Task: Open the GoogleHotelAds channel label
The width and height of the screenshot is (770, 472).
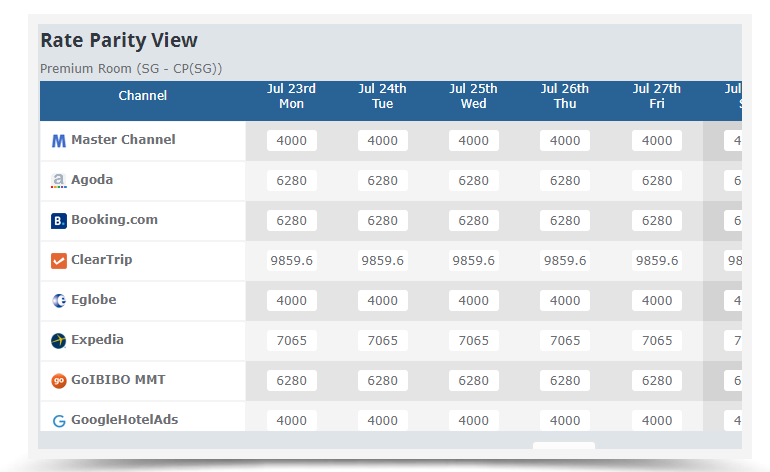Action: [x=124, y=420]
